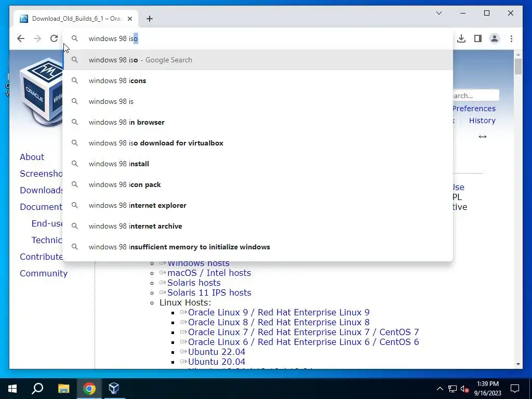Reload the page with the refresh icon
The image size is (532, 399).
(x=54, y=38)
